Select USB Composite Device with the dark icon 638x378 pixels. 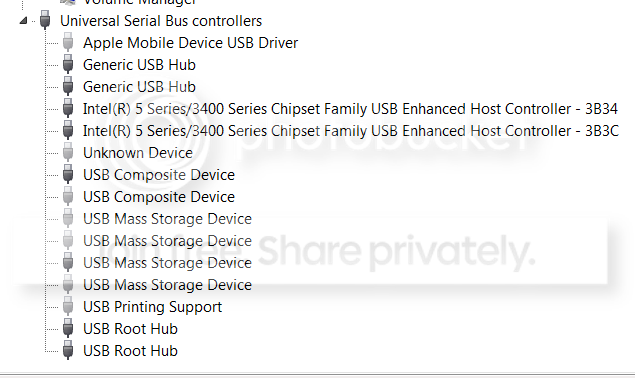(159, 175)
